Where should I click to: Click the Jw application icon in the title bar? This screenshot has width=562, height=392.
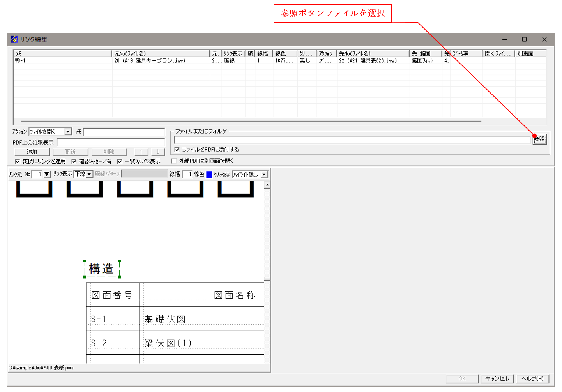pos(14,39)
